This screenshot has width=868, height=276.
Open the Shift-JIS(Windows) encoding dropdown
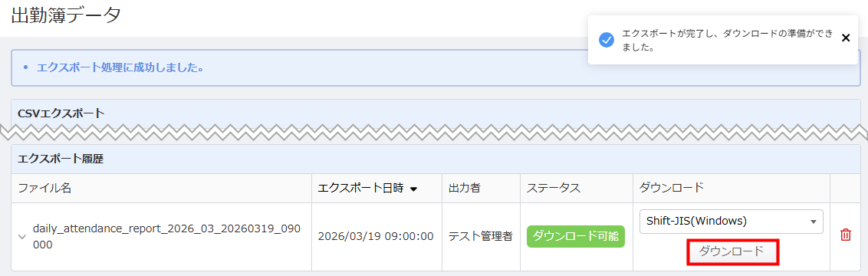pyautogui.click(x=732, y=222)
